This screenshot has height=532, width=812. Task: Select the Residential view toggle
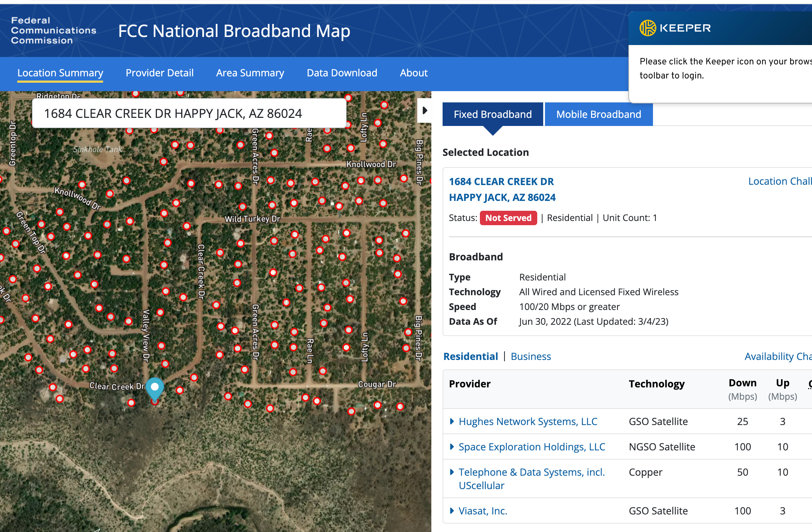coord(471,356)
